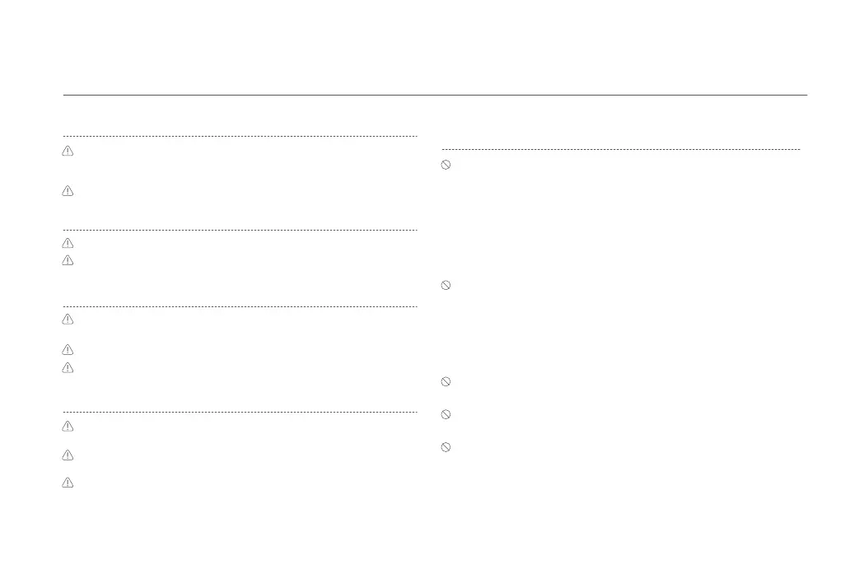Click the last caution triangle in section three

68,368
